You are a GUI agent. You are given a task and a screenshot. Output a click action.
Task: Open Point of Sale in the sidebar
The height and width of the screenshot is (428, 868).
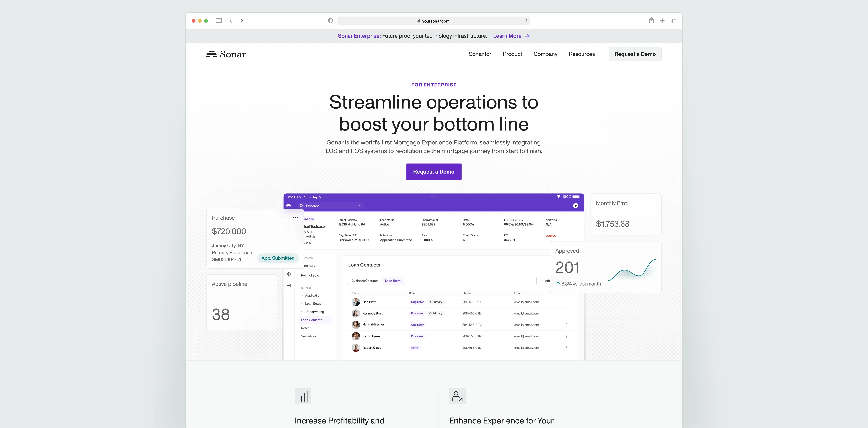pyautogui.click(x=310, y=276)
